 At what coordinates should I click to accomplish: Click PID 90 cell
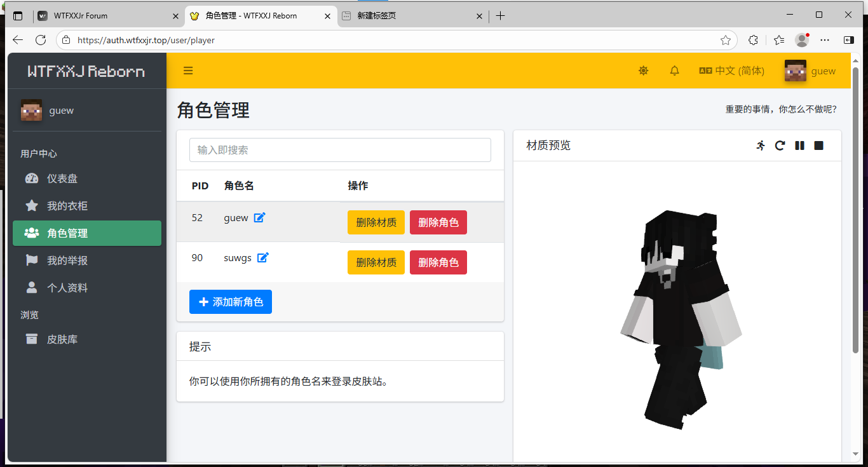click(197, 258)
